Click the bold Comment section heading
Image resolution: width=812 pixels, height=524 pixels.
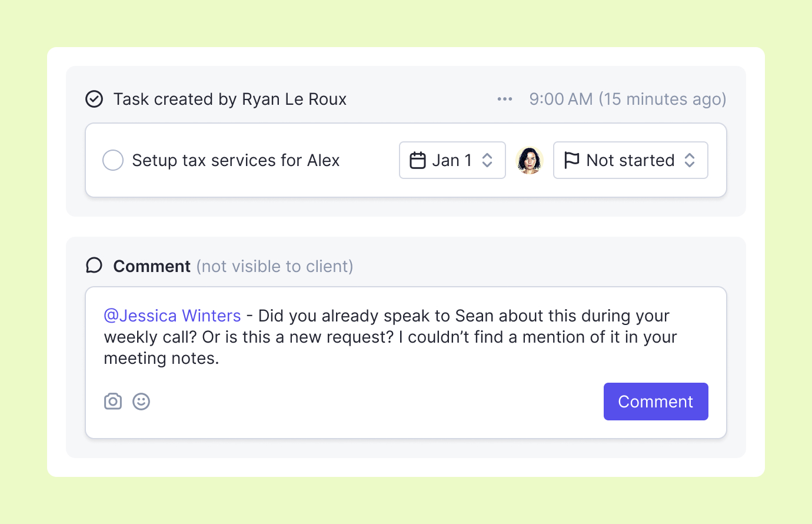[x=152, y=266]
